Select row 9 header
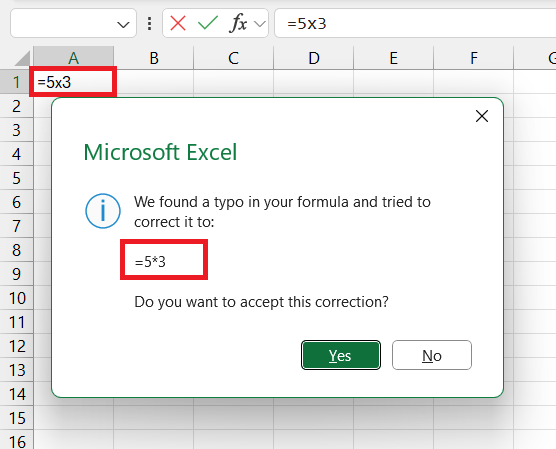The height and width of the screenshot is (449, 556). point(16,274)
